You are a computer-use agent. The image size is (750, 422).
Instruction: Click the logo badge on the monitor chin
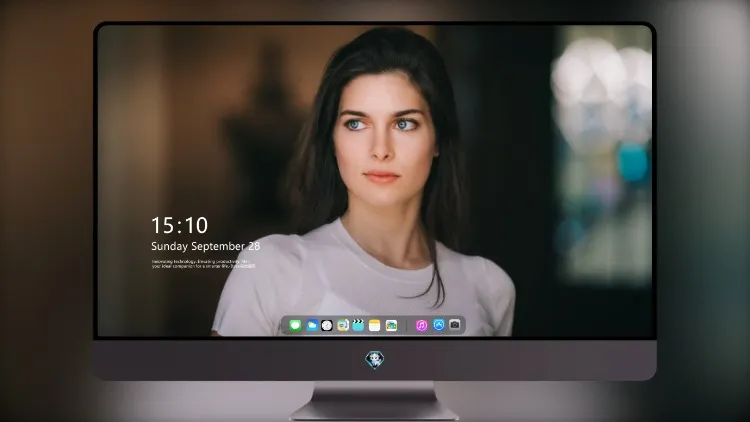(375, 360)
